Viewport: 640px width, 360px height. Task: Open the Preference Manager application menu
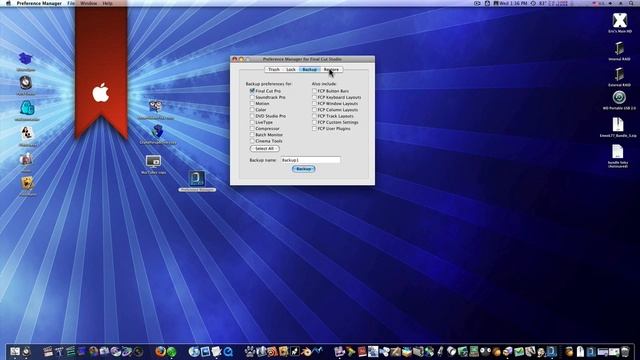click(39, 3)
